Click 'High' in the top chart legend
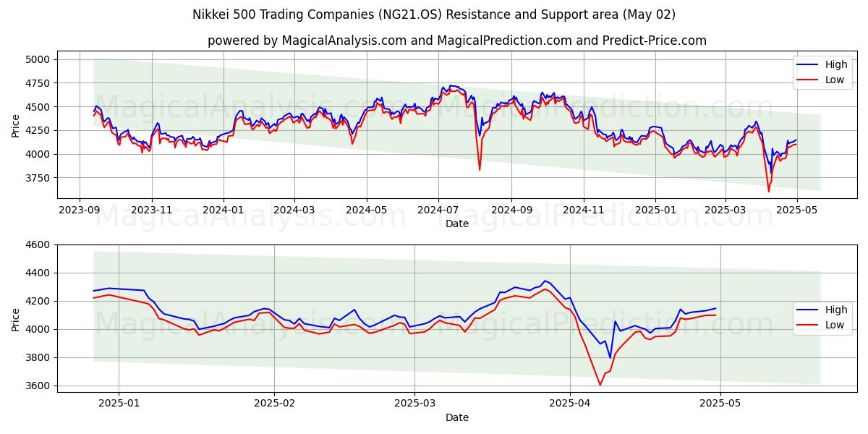The width and height of the screenshot is (868, 434). point(836,64)
